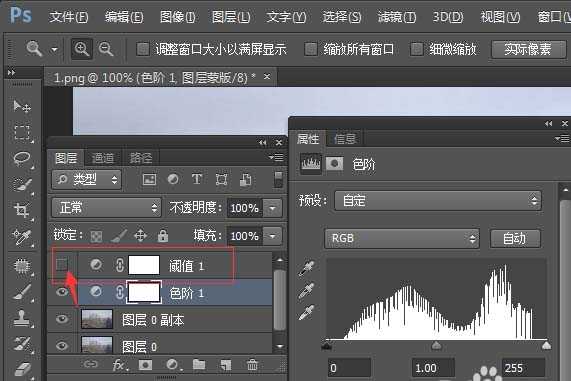This screenshot has width=571, height=381.
Task: Open Zoom tool preset picker arrow
Action: [54, 49]
